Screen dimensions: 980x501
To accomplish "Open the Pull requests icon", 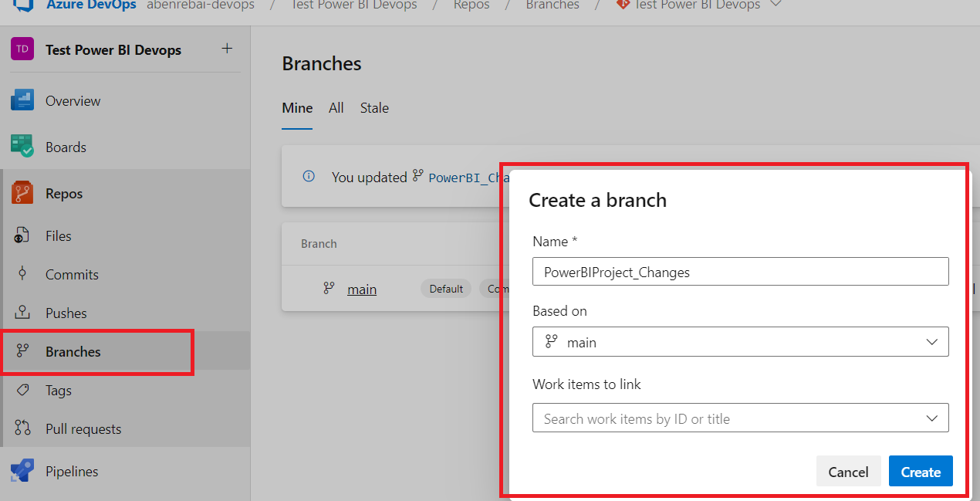I will pyautogui.click(x=22, y=428).
